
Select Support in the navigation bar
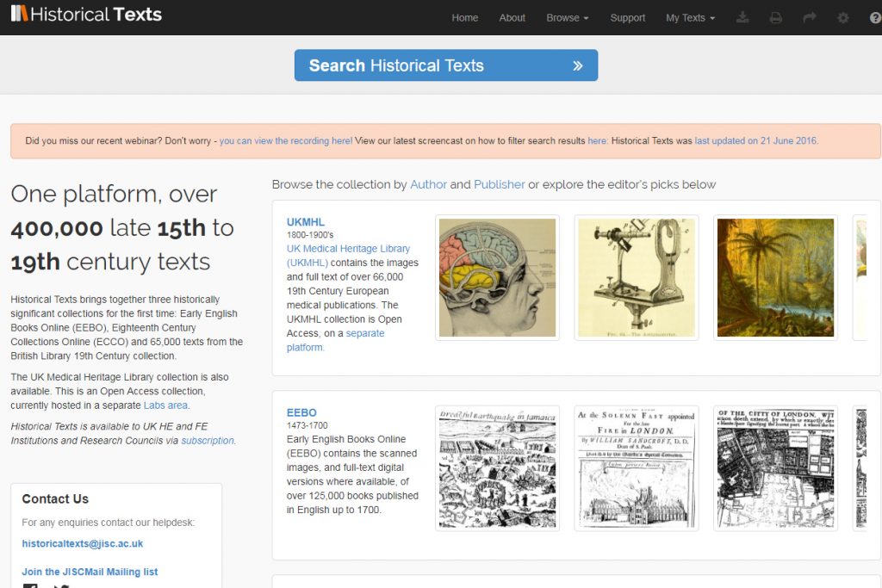[x=627, y=18]
